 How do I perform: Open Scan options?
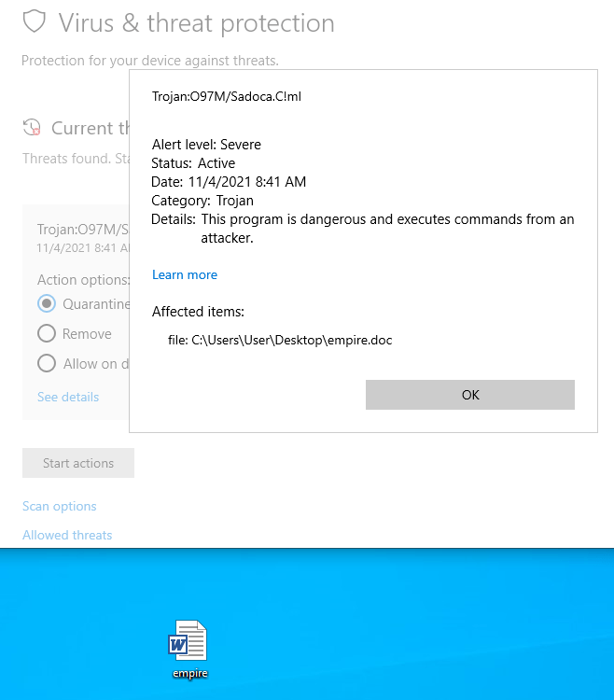click(60, 506)
